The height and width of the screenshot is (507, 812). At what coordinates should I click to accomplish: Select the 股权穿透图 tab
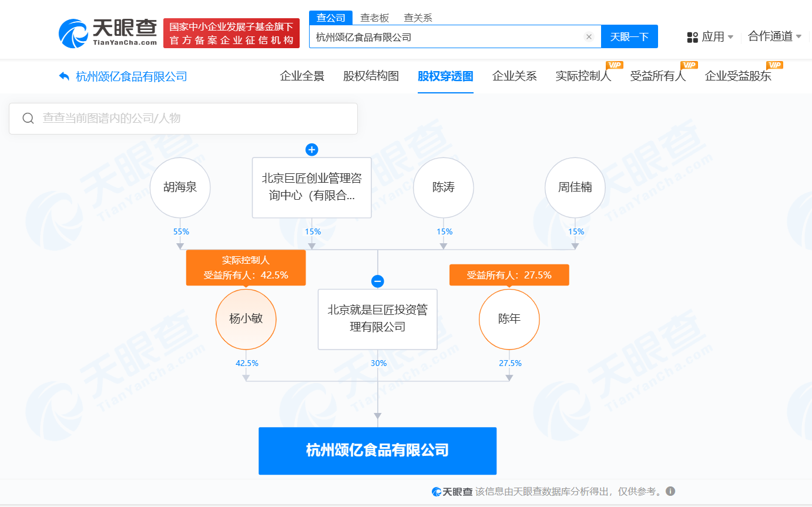click(445, 76)
